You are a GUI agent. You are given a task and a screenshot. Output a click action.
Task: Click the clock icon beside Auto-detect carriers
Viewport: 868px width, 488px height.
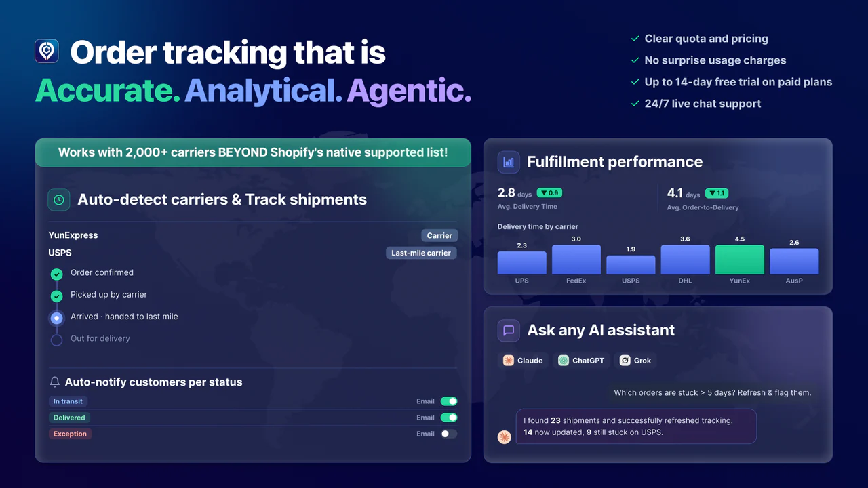point(59,200)
